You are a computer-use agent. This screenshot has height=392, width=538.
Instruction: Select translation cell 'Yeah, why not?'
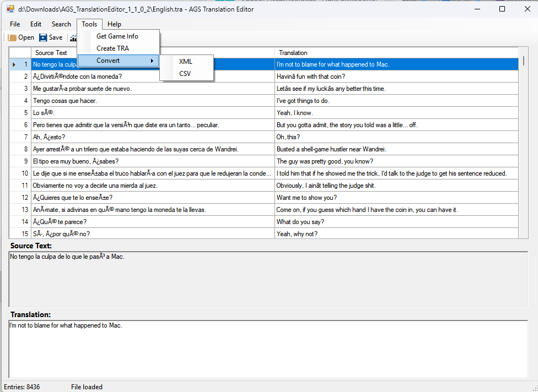[397, 234]
